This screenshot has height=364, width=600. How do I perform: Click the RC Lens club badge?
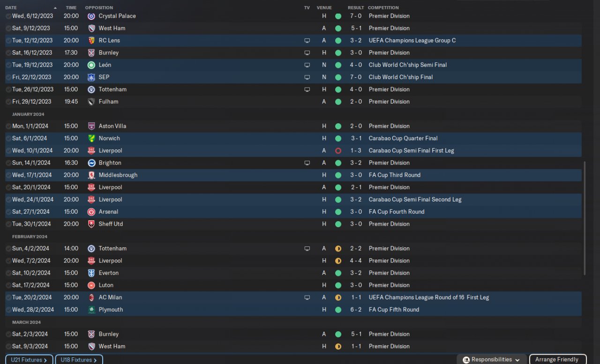(x=91, y=40)
